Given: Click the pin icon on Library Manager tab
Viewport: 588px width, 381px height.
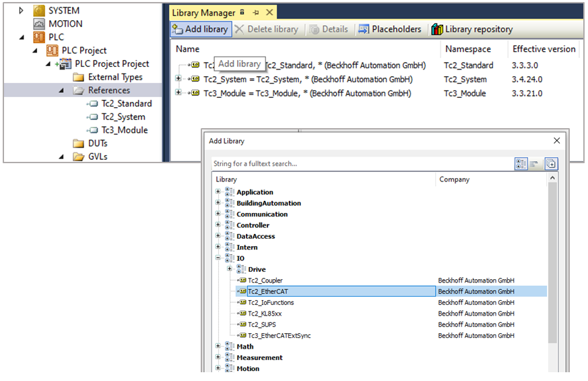Looking at the screenshot, I should tap(256, 13).
